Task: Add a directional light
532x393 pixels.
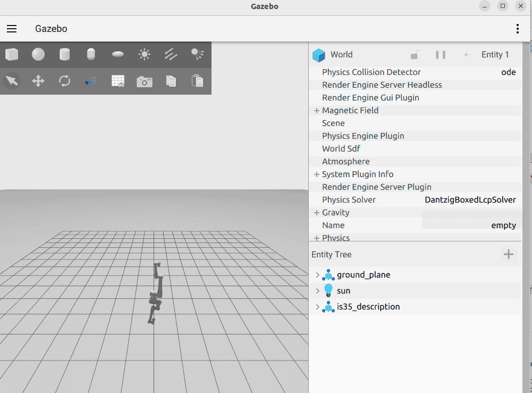Action: [171, 54]
